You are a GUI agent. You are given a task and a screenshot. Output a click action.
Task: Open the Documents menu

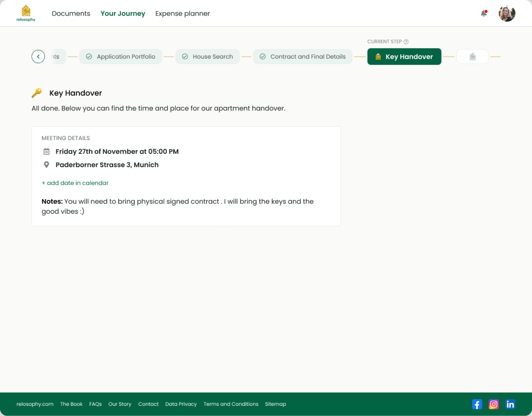71,14
